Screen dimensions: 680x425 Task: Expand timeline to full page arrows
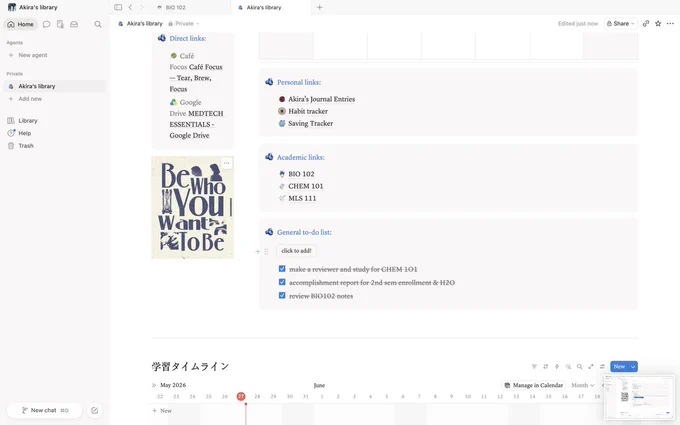pos(591,366)
